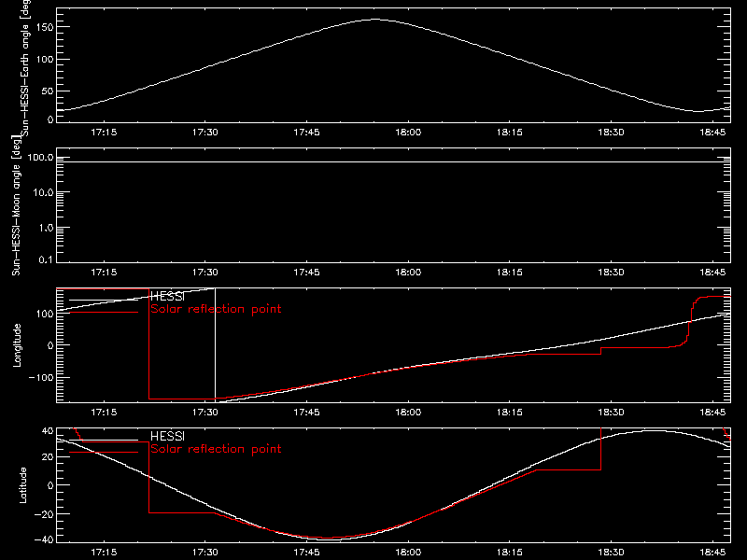The image size is (747, 560).
Task: Click Solar reflection point legend in Longitude panel
Action: [216, 309]
